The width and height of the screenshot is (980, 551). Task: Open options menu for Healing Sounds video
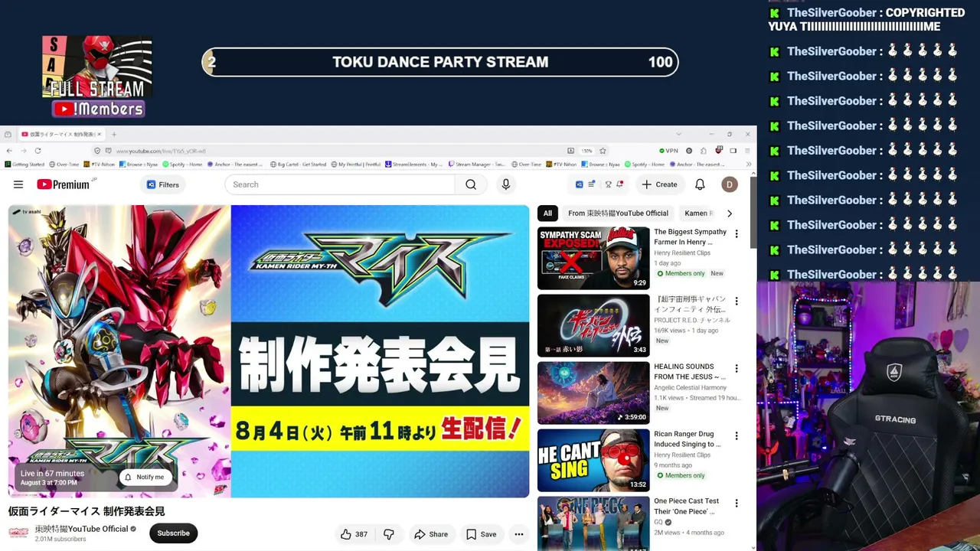point(737,368)
